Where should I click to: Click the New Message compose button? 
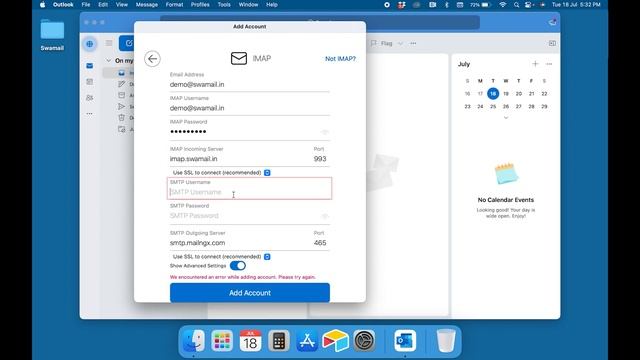[x=127, y=43]
